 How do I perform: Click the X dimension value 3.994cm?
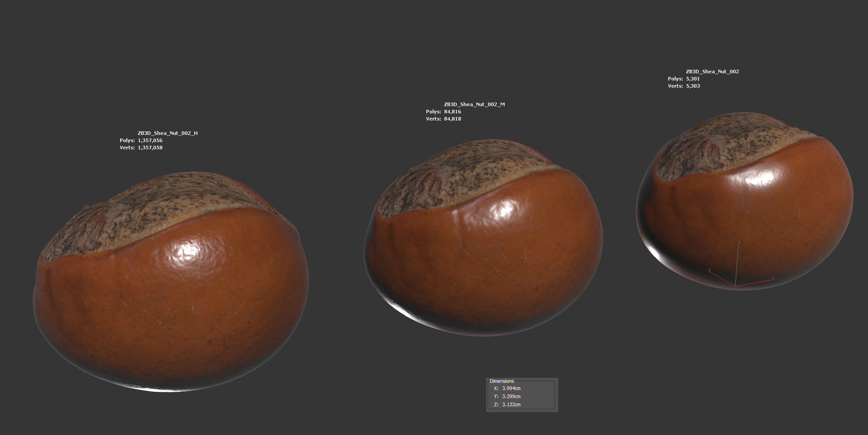click(x=511, y=388)
